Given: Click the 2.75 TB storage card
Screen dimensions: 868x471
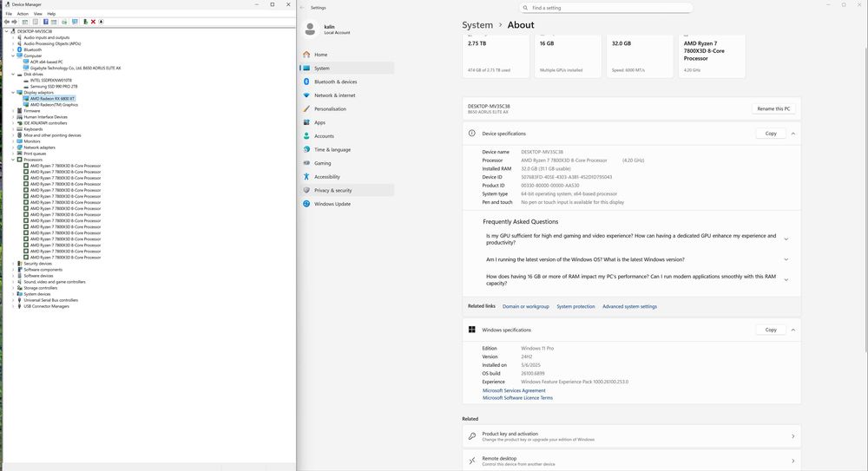Looking at the screenshot, I should (496, 56).
